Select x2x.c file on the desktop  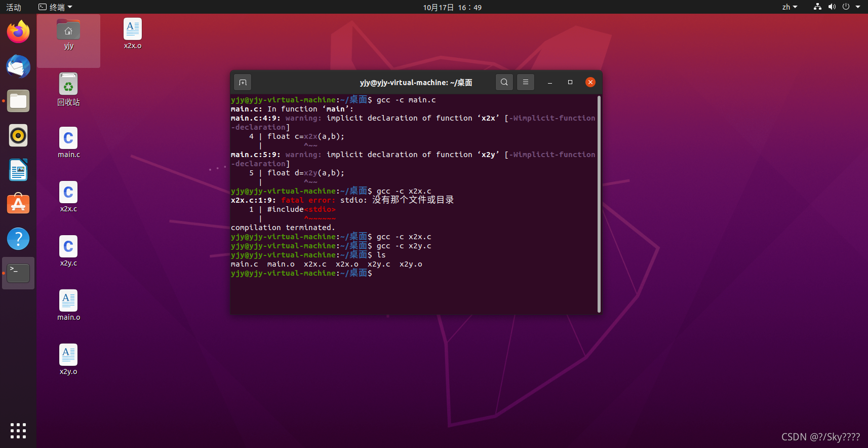coord(68,197)
